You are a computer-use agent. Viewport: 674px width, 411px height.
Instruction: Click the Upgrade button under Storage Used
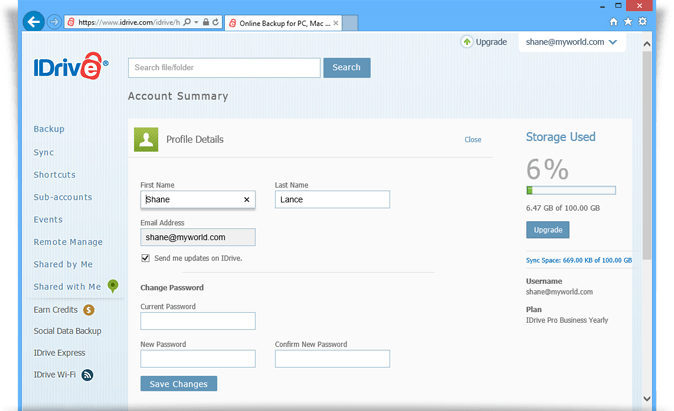548,230
